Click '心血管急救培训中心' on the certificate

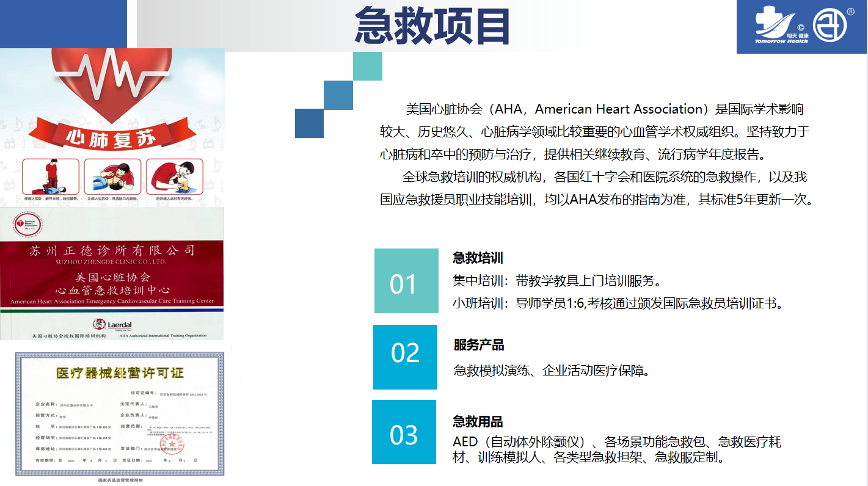(112, 290)
